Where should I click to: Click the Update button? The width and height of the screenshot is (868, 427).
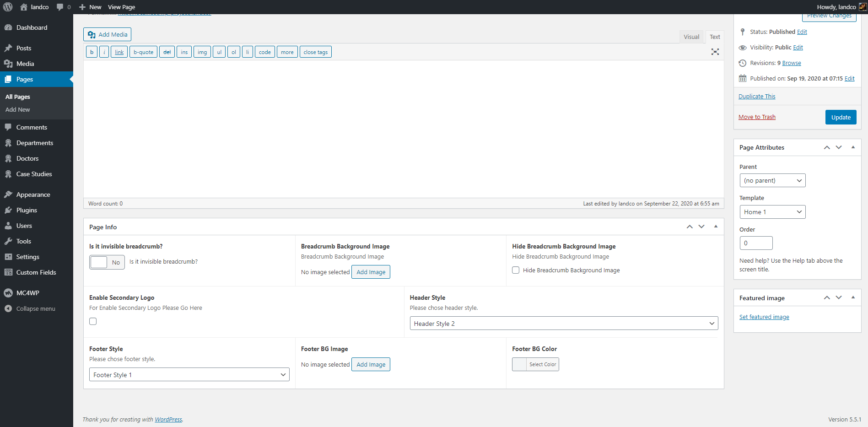[x=840, y=117]
